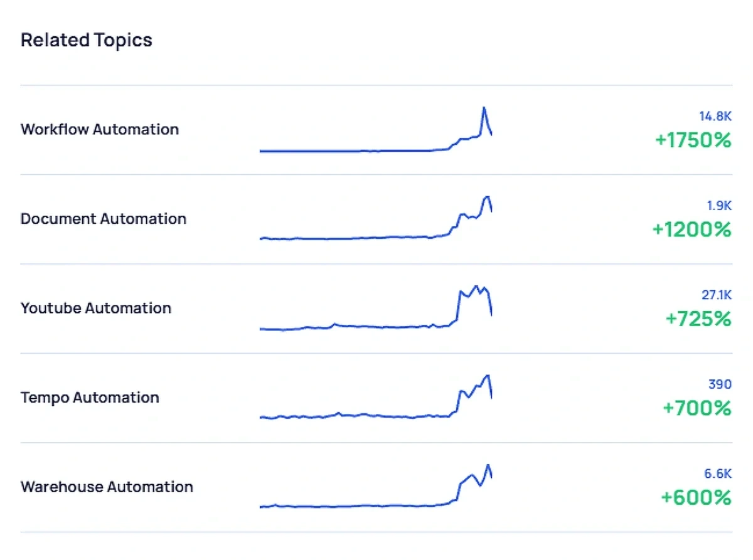Click the 6.6K search volume figure
This screenshot has height=560, width=753.
pos(718,475)
